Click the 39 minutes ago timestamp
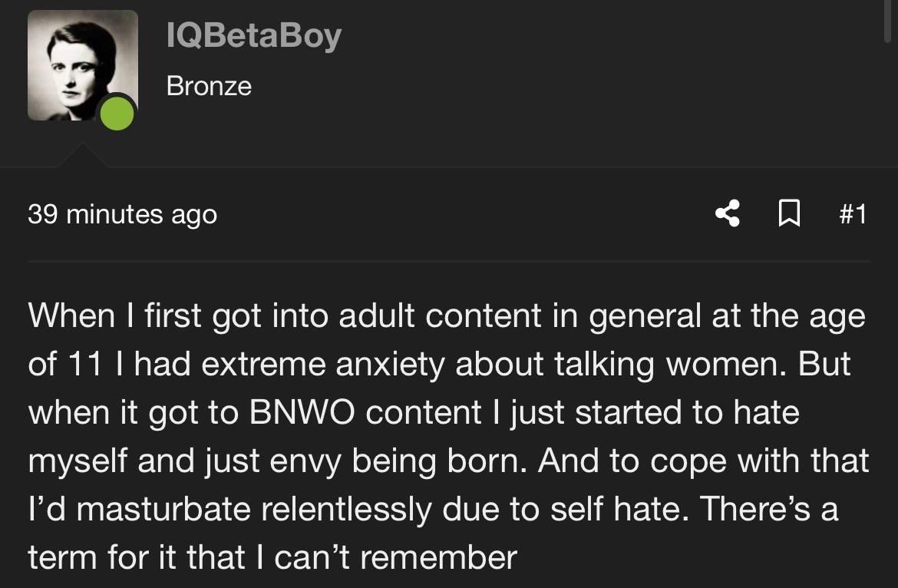898x588 pixels. point(123,215)
